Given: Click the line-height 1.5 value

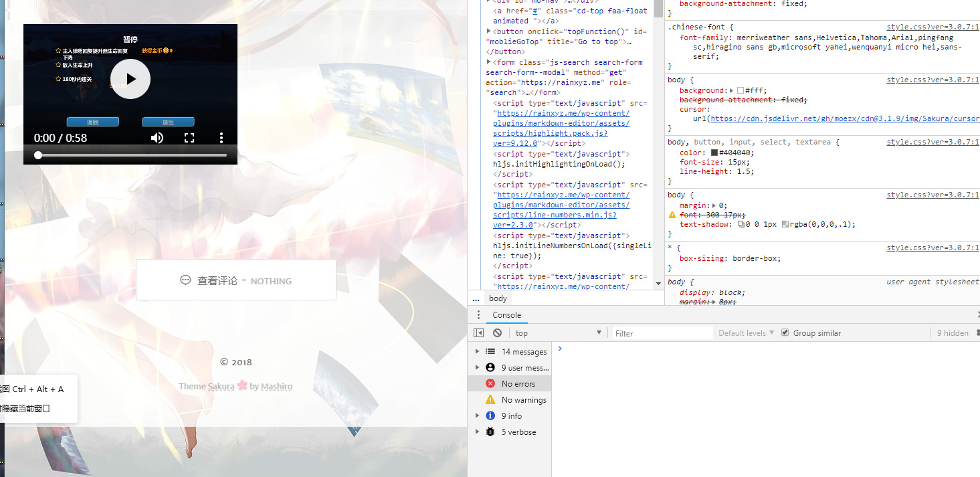Looking at the screenshot, I should tap(743, 171).
